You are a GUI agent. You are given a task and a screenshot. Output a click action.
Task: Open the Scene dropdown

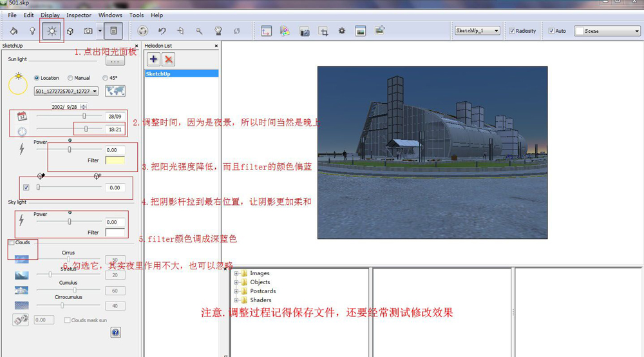click(x=607, y=31)
